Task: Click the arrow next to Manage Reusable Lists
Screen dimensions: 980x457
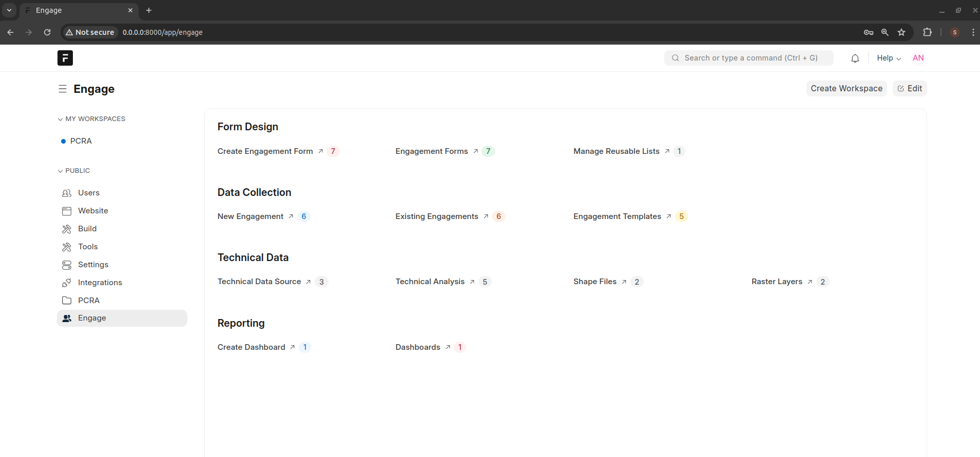Action: (667, 151)
